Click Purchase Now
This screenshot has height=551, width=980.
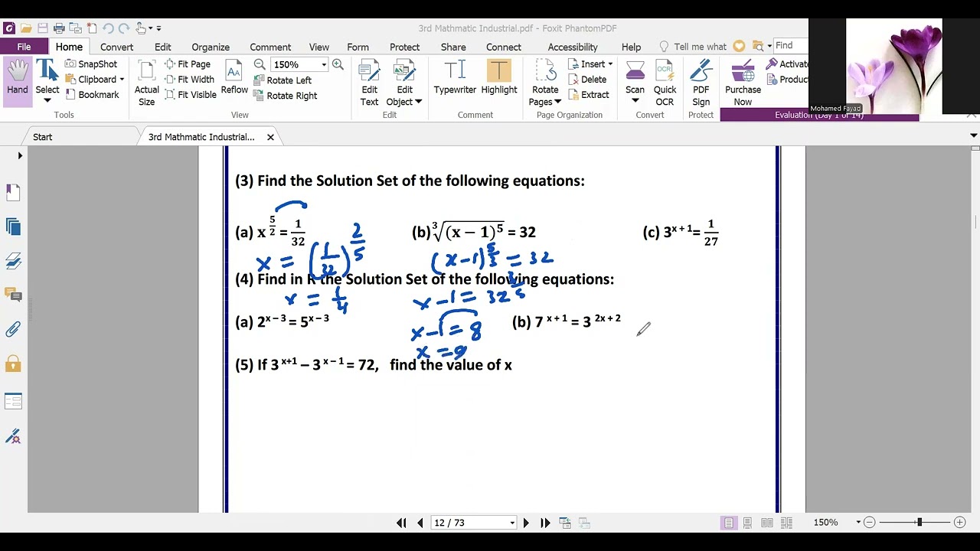tap(743, 83)
